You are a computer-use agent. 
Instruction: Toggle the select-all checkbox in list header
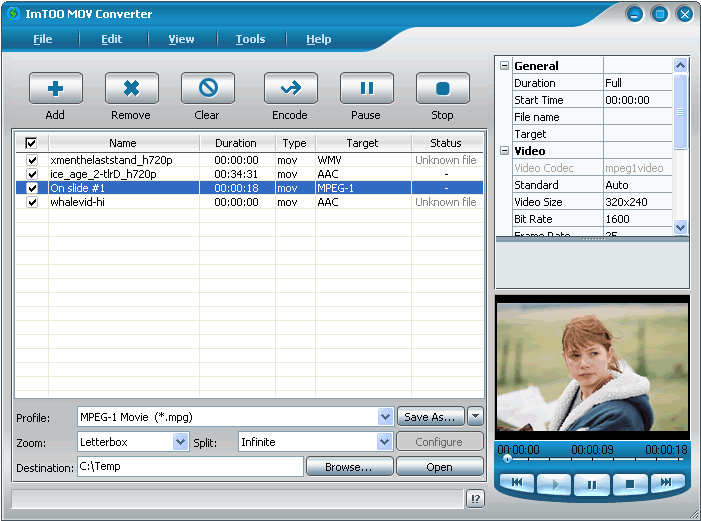pyautogui.click(x=31, y=143)
